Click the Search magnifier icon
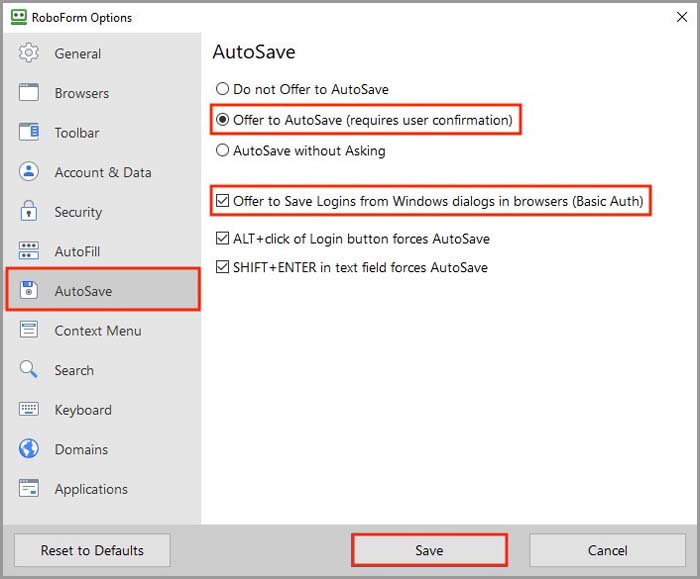This screenshot has height=579, width=700. coord(29,369)
